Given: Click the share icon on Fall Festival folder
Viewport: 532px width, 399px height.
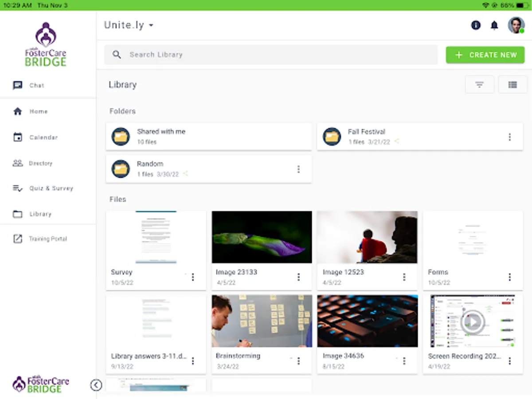Looking at the screenshot, I should [x=397, y=142].
